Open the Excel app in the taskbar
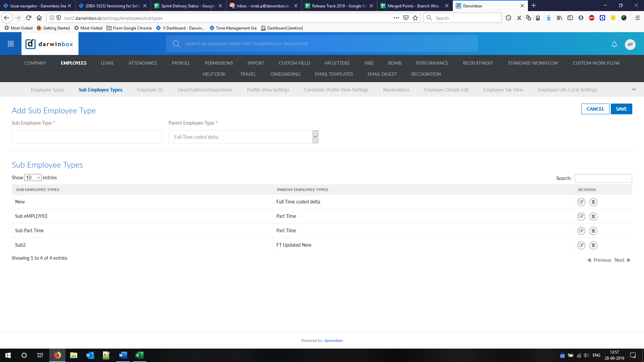The width and height of the screenshot is (644, 362). (139, 355)
